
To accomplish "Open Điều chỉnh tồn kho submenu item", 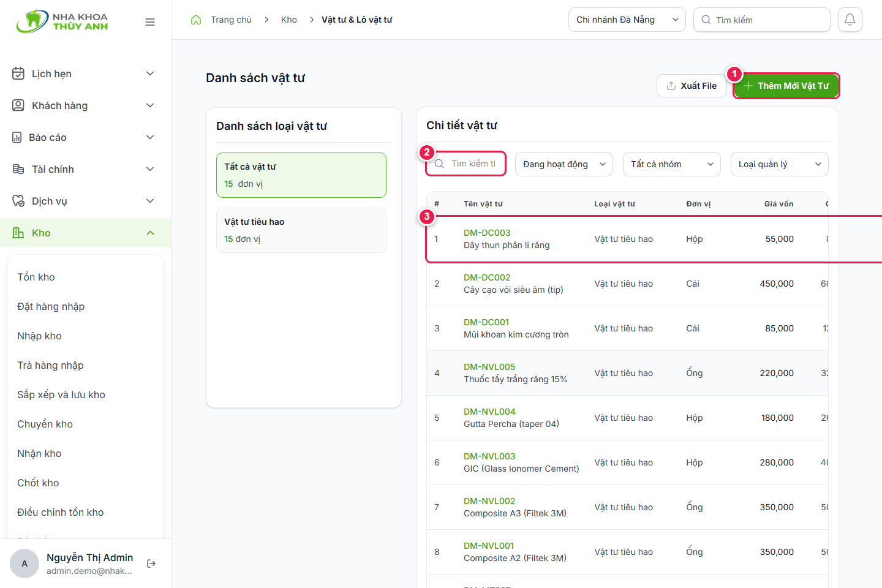I will click(61, 512).
